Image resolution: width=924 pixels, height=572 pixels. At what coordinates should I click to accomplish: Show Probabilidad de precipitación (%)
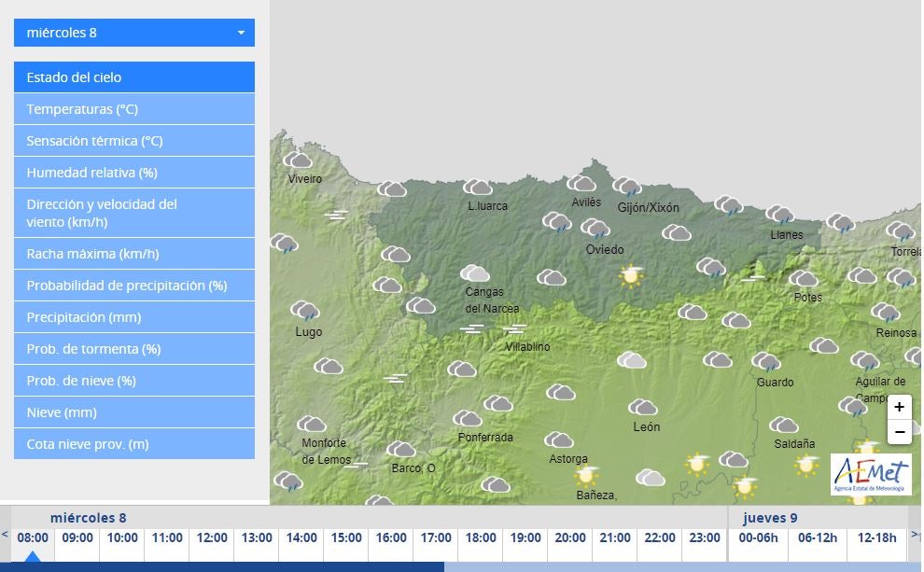click(x=134, y=286)
